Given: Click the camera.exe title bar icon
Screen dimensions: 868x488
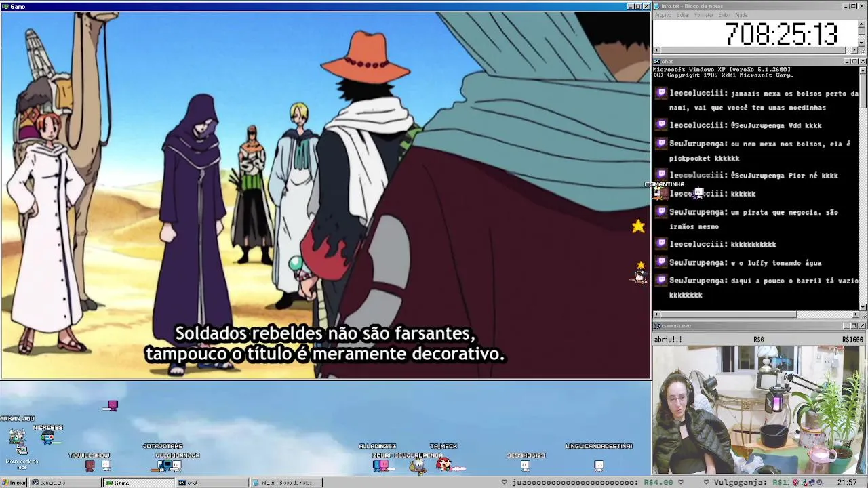Looking at the screenshot, I should (656, 326).
